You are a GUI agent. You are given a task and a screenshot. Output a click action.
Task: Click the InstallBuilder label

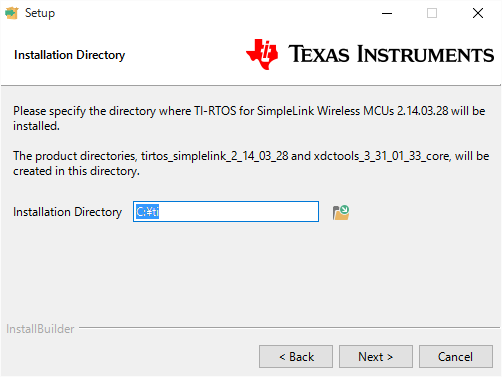click(40, 329)
